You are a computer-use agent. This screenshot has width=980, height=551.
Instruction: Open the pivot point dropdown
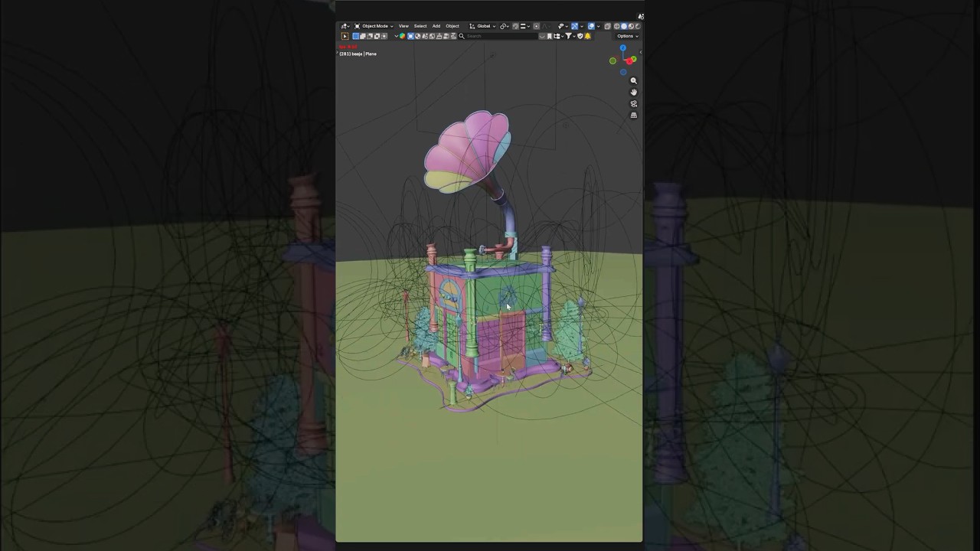tap(504, 26)
